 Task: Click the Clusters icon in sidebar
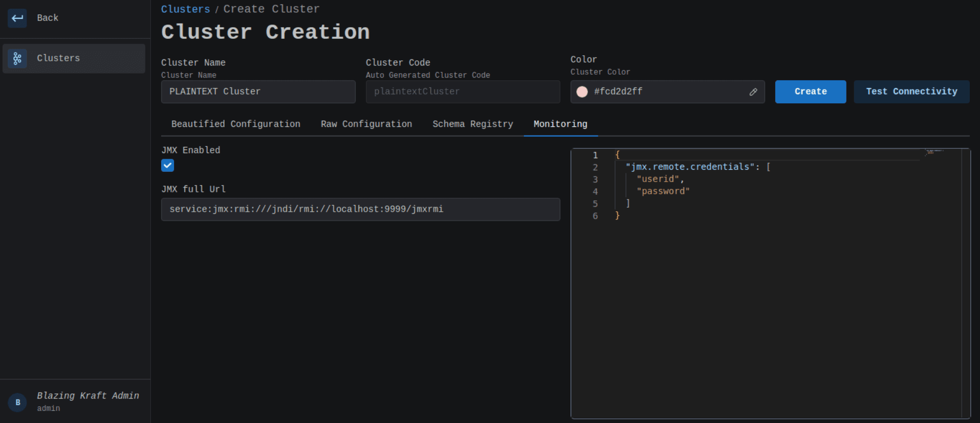(x=17, y=58)
